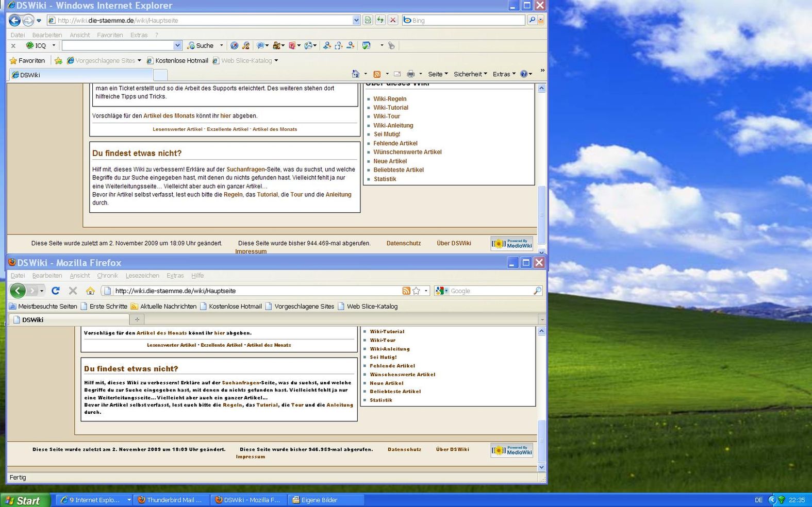
Task: Open the Wiki-Tutorial link in Internet Explorer
Action: (391, 108)
